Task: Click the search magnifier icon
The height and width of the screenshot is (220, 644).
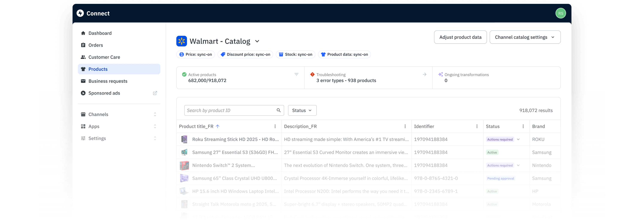Action: [x=278, y=110]
